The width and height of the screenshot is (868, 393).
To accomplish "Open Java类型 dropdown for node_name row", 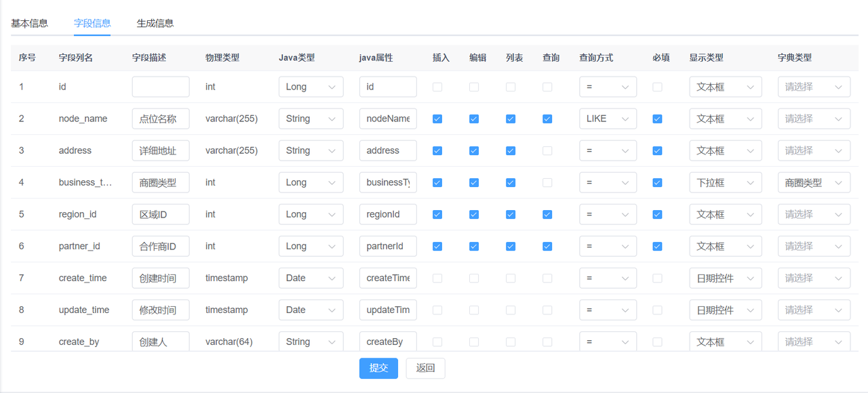I will click(311, 119).
